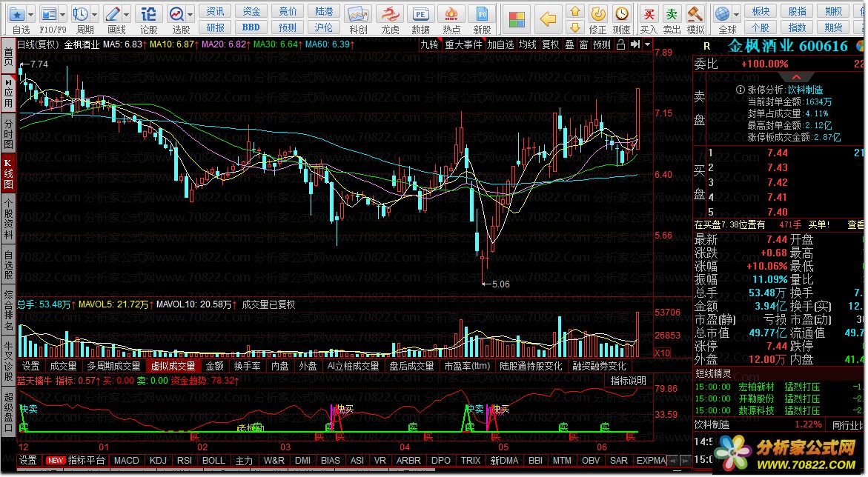This screenshot has height=477, width=868.
Task: Toggle the 均线 moving average display
Action: 528,44
